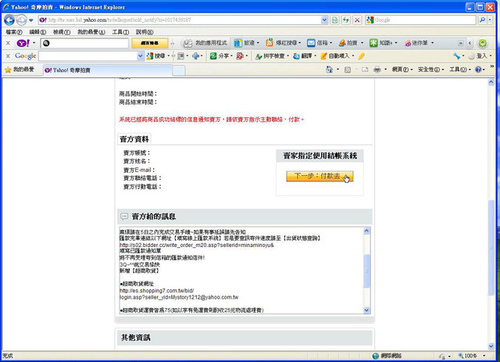The image size is (500, 362).
Task: Close the Yahoo toolbar with its X
Action: point(8,43)
